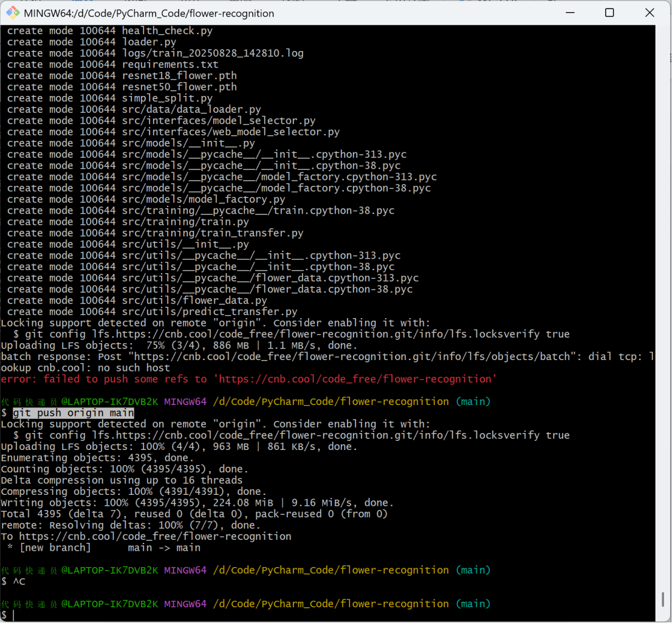
Task: Click 'src/training/train_transfer.py' in the output
Action: point(213,233)
